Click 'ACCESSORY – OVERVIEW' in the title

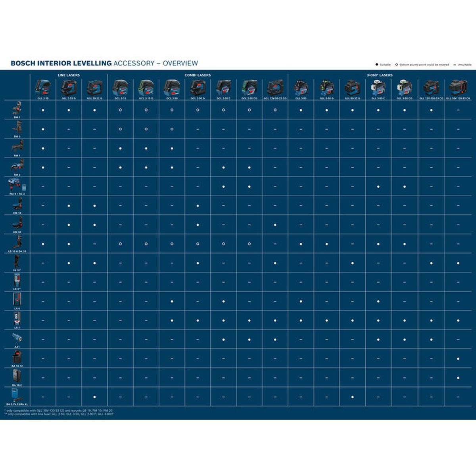click(155, 63)
